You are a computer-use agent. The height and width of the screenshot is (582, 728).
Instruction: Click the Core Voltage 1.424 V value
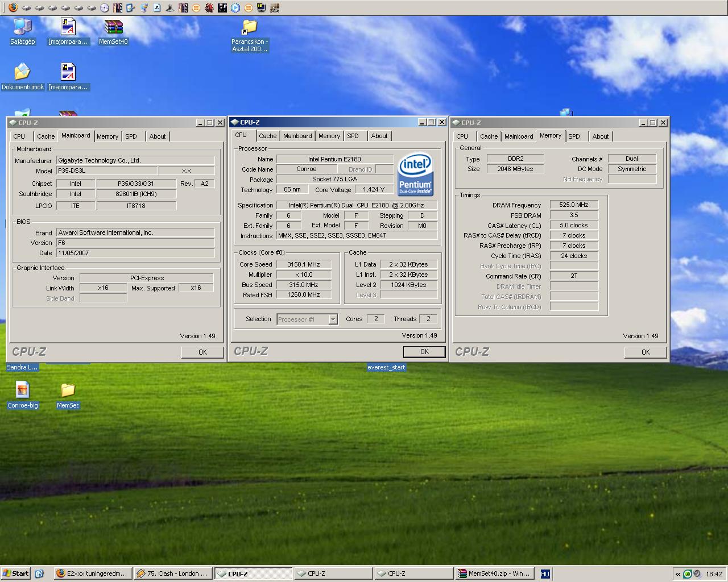pos(374,189)
